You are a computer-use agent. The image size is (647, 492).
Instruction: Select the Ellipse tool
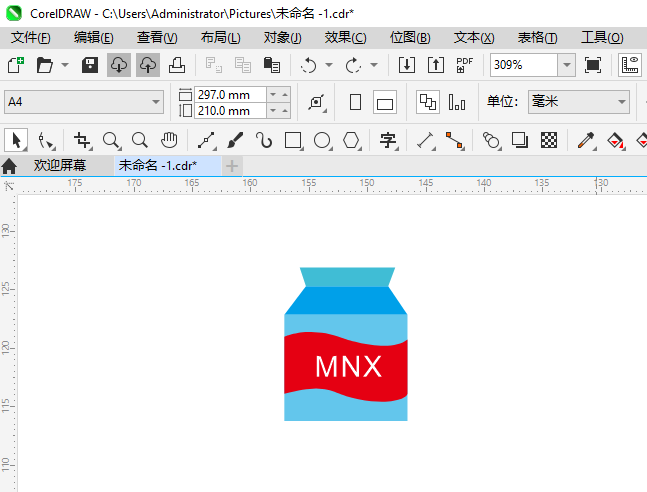pyautogui.click(x=323, y=141)
